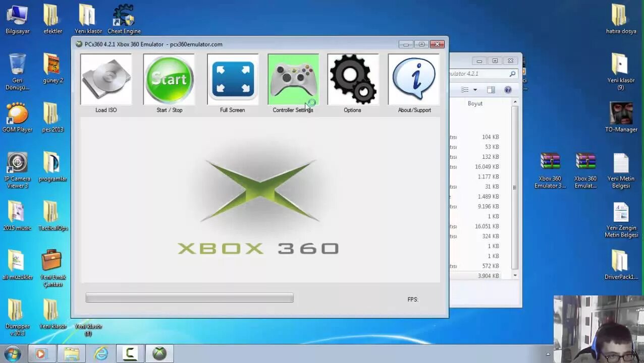
Task: Open the Options gears icon
Action: click(x=353, y=79)
